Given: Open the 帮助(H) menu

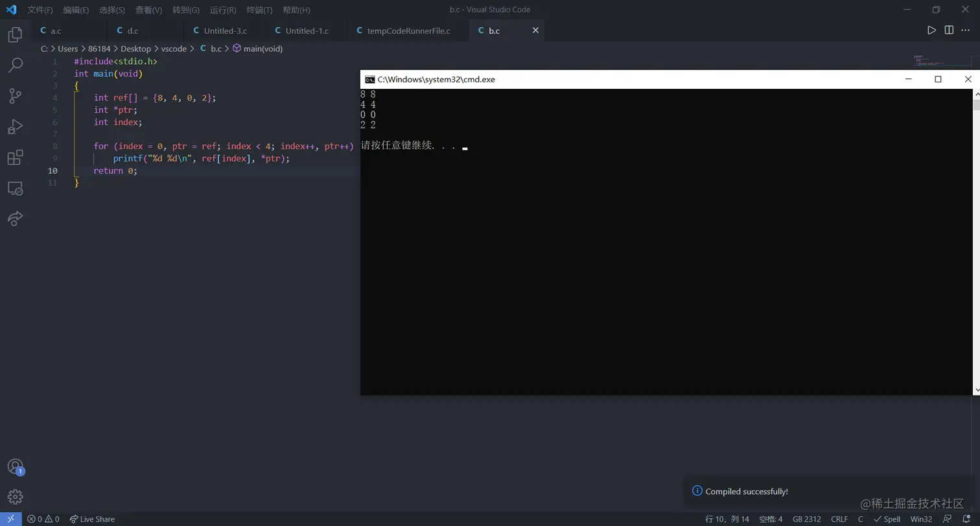Looking at the screenshot, I should 296,10.
